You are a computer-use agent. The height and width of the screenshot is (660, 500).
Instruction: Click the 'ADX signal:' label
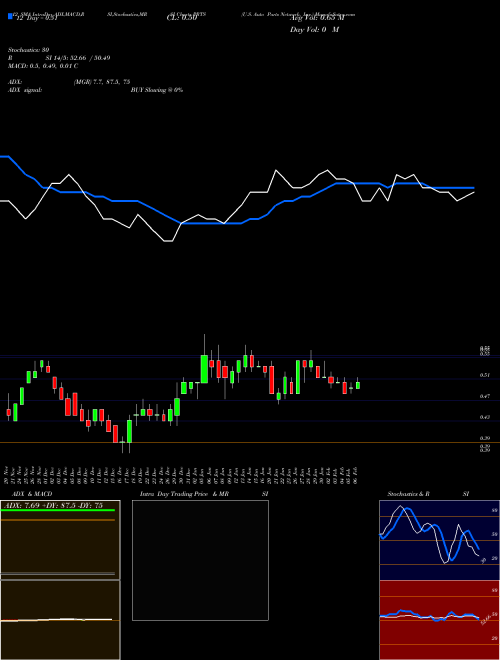click(25, 90)
